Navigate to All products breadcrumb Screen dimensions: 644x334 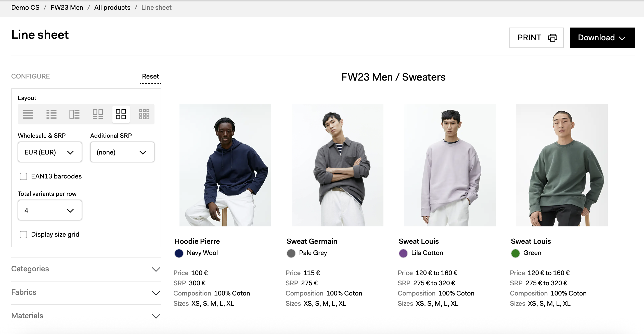[112, 8]
